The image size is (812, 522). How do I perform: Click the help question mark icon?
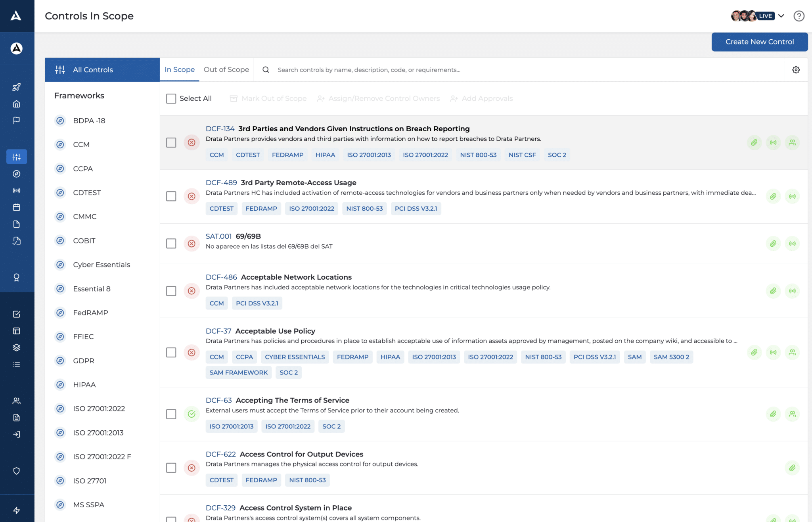click(x=799, y=16)
